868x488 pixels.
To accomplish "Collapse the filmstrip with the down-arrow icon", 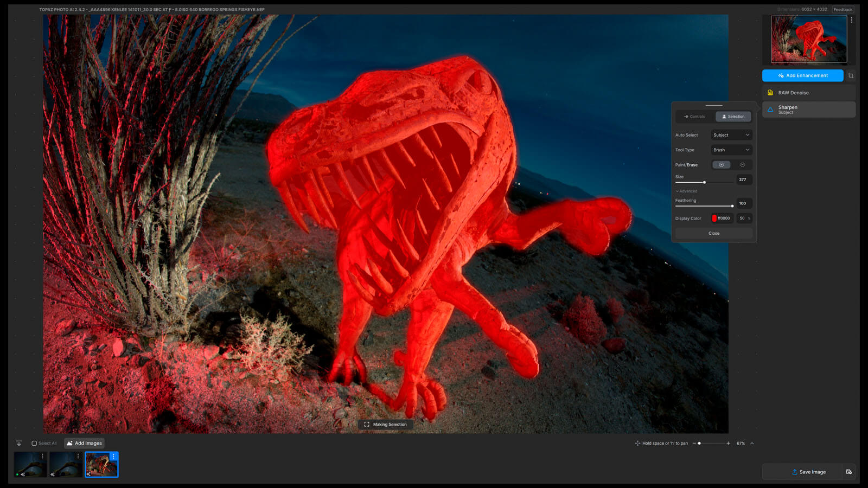I will (19, 444).
